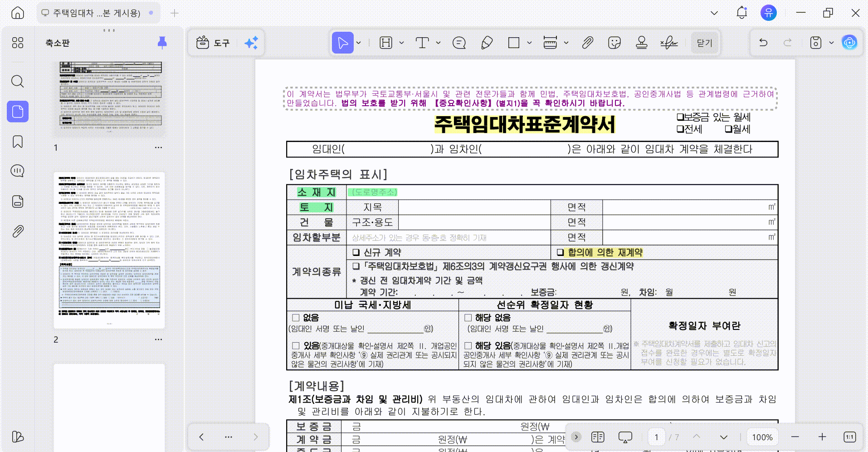This screenshot has height=452, width=868.
Task: Select the page thumbnails panel icon
Action: [x=18, y=112]
